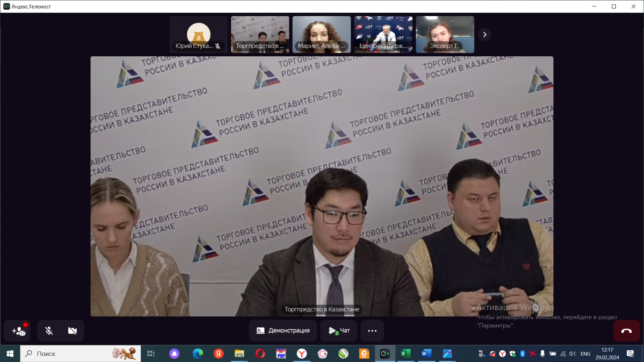Open the more options three-dots menu
The width and height of the screenshot is (644, 362).
372,331
